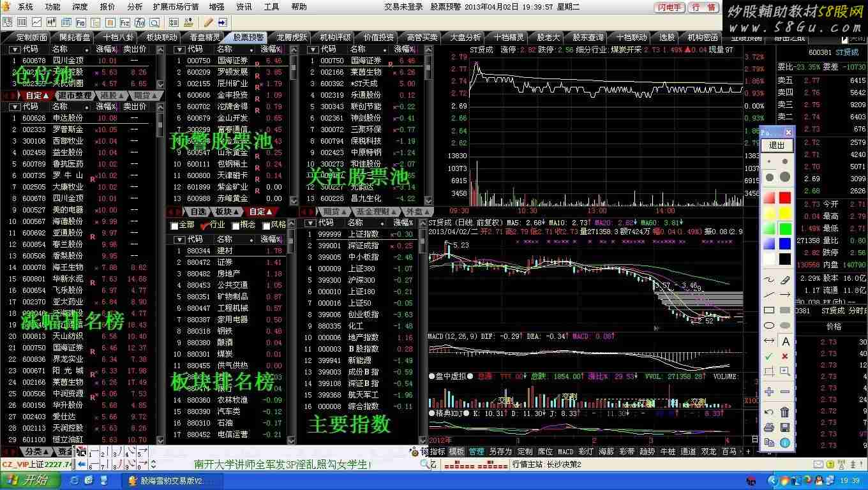
Task: Open the 扩展市场行情 menu
Action: [176, 6]
